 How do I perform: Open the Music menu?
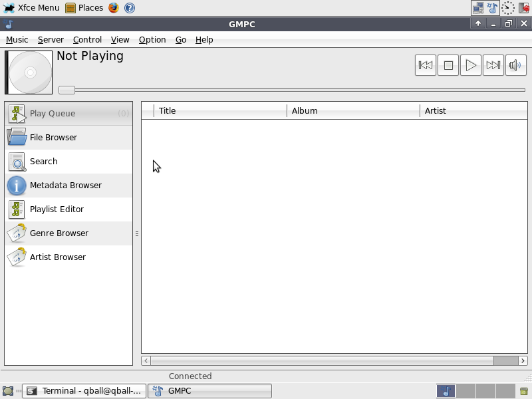(17, 40)
